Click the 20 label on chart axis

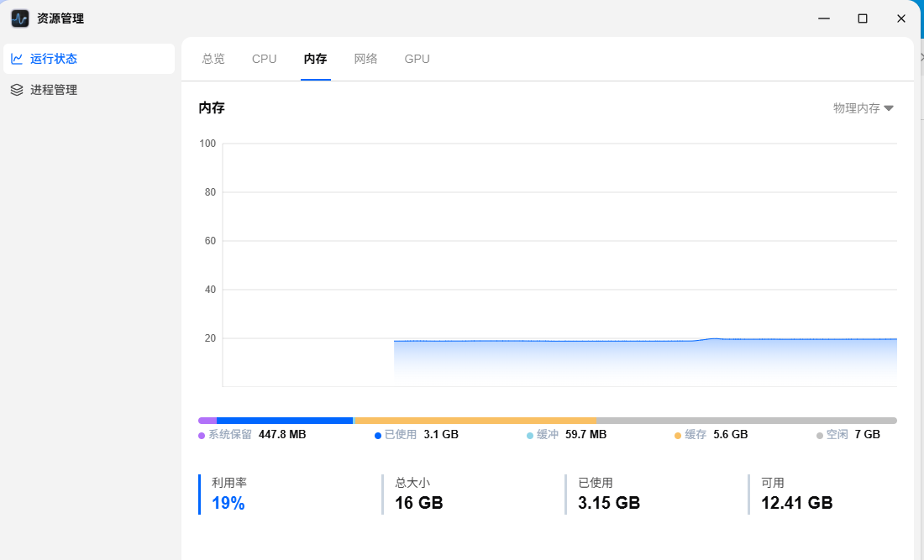[210, 338]
